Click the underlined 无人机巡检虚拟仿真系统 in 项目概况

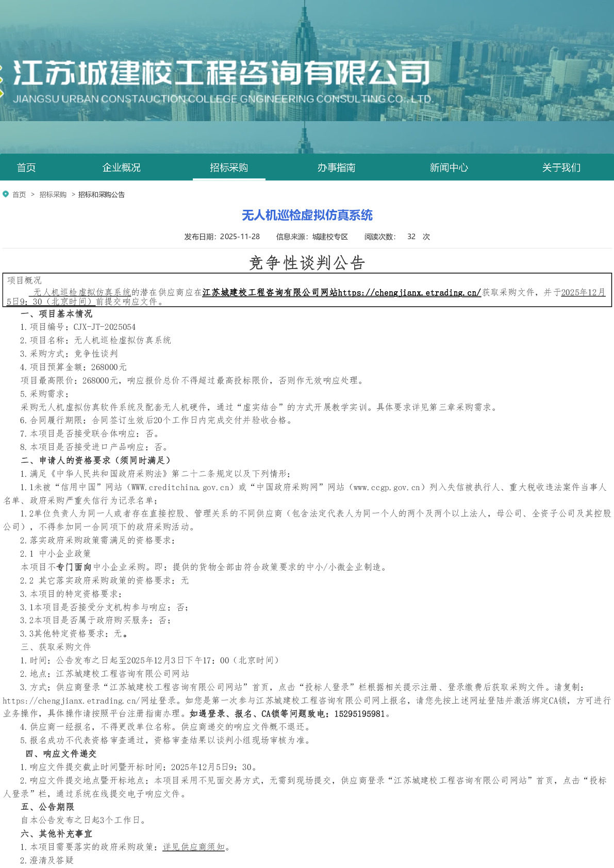[82, 293]
